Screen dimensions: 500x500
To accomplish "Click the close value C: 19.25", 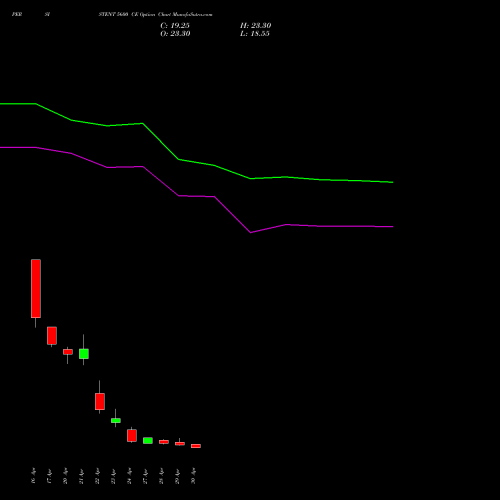I will [175, 25].
